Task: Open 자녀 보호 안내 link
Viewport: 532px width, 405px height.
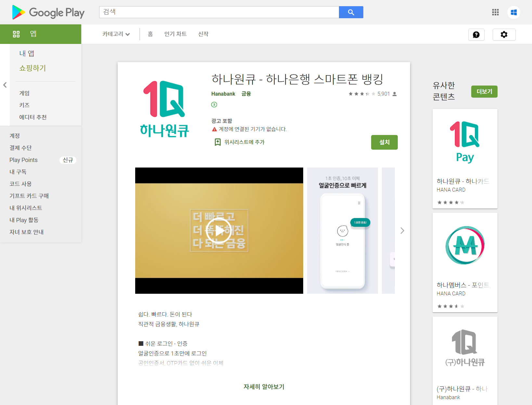Action: (x=26, y=232)
